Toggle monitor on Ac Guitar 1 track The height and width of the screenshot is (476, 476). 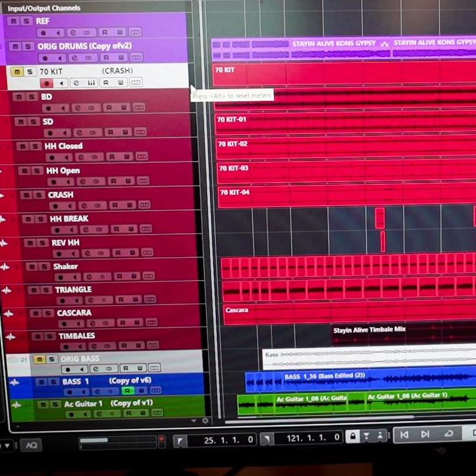(x=86, y=414)
